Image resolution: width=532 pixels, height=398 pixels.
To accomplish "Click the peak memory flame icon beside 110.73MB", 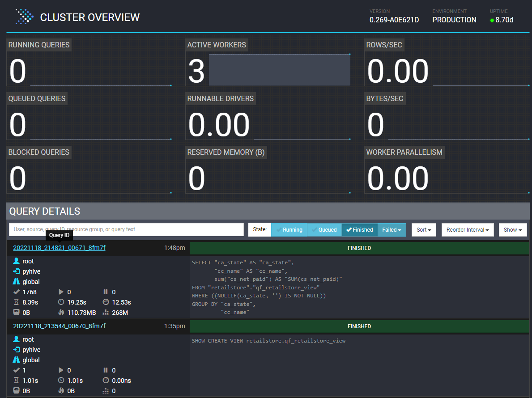I will (x=61, y=312).
